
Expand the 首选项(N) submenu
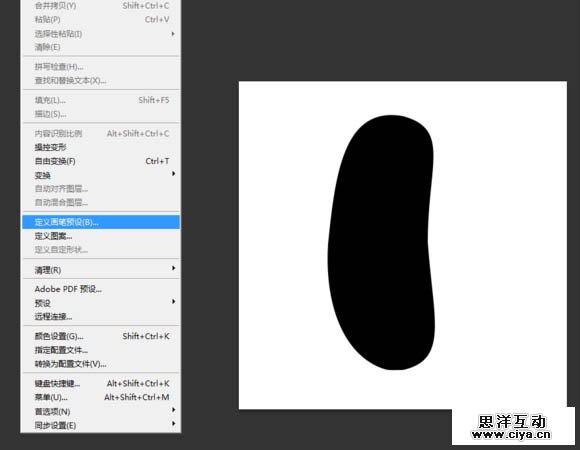tap(101, 411)
